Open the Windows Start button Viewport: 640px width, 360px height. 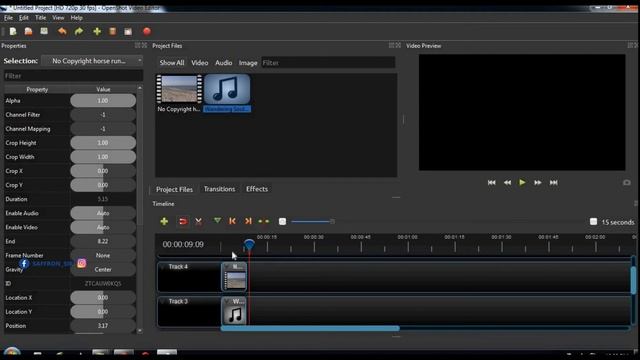coord(12,353)
